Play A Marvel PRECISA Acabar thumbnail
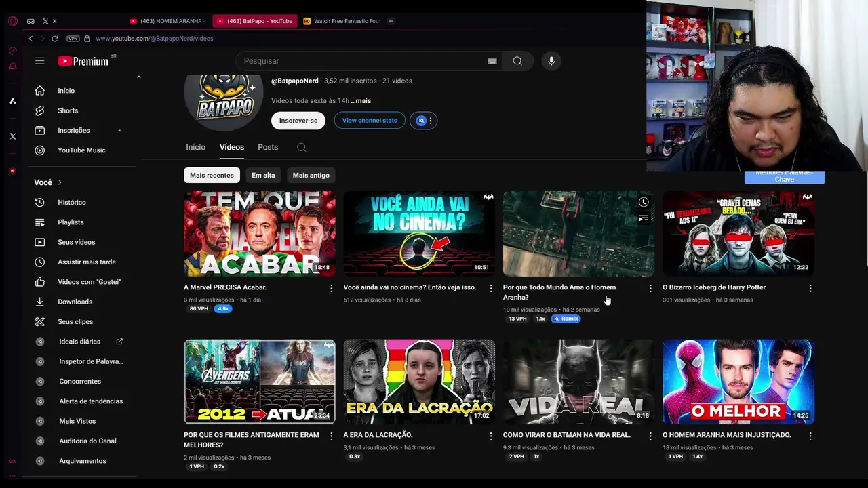The width and height of the screenshot is (868, 488). coord(260,233)
